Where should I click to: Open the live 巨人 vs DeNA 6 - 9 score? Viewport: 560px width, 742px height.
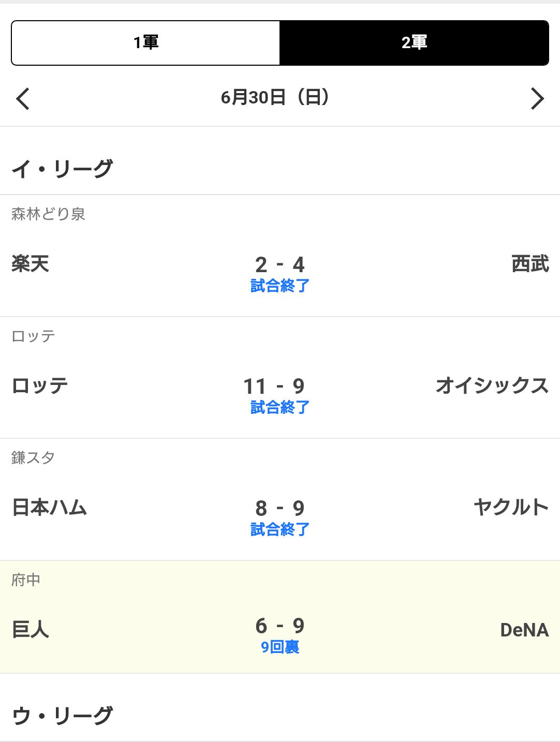279,626
